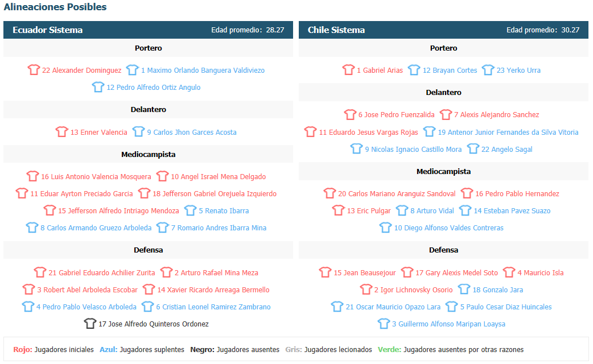Click the Ecuador Sistema header
The image size is (593, 364).
(x=148, y=30)
